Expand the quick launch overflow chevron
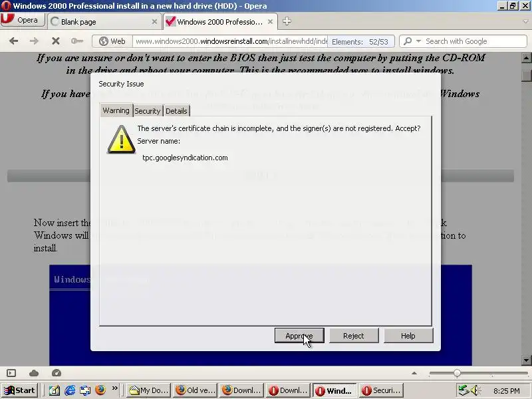 point(114,388)
